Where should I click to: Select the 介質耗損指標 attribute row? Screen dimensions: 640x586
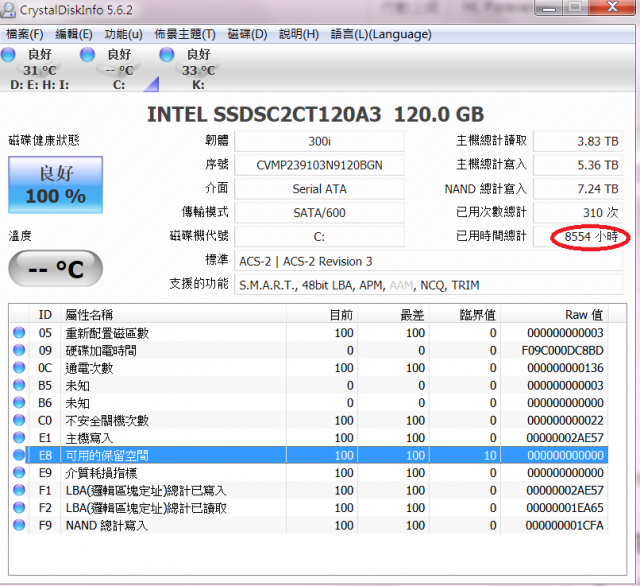click(x=309, y=473)
